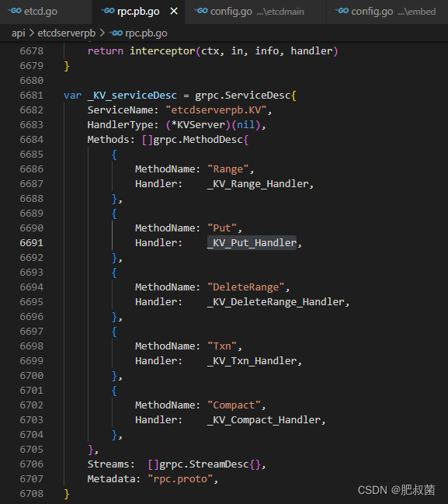This screenshot has width=448, height=504.
Task: Click the ServiceName field label
Action: [120, 110]
